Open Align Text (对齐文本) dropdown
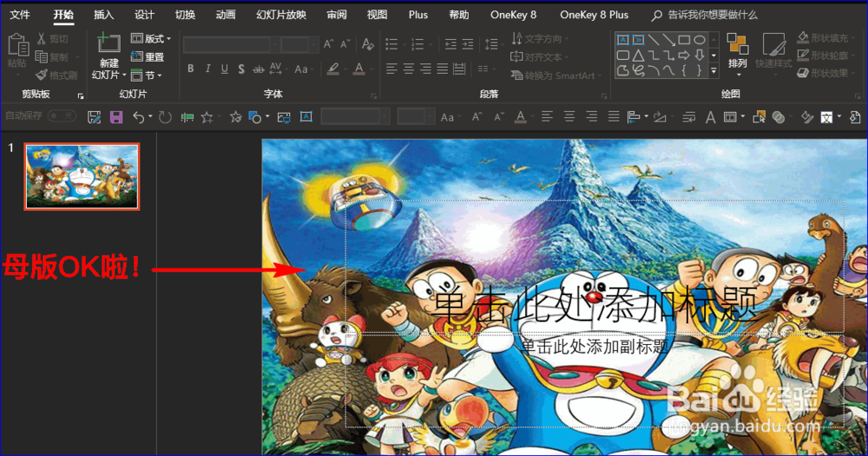 (x=540, y=56)
